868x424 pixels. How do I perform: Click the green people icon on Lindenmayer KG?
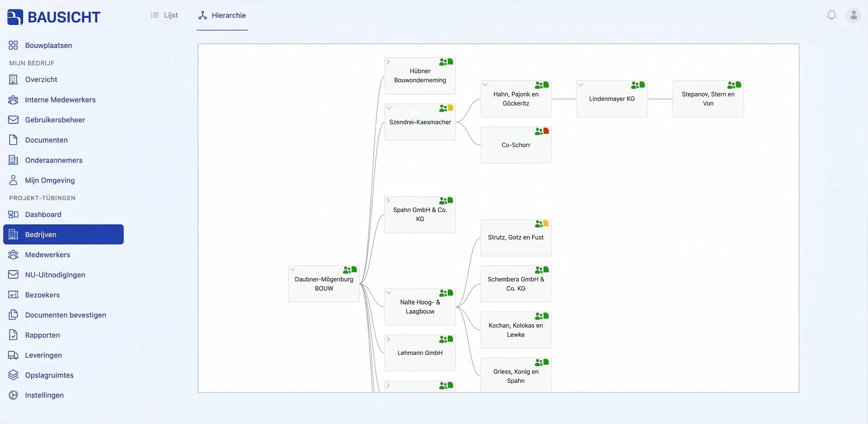click(635, 85)
